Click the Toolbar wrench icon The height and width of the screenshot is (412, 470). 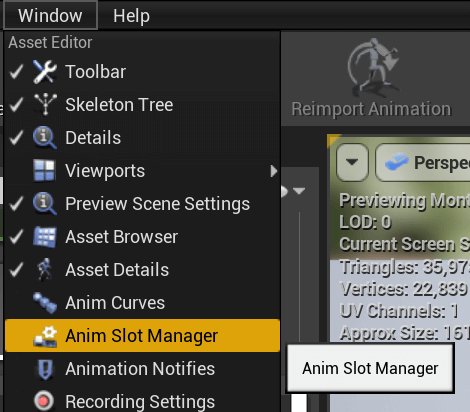pyautogui.click(x=45, y=72)
